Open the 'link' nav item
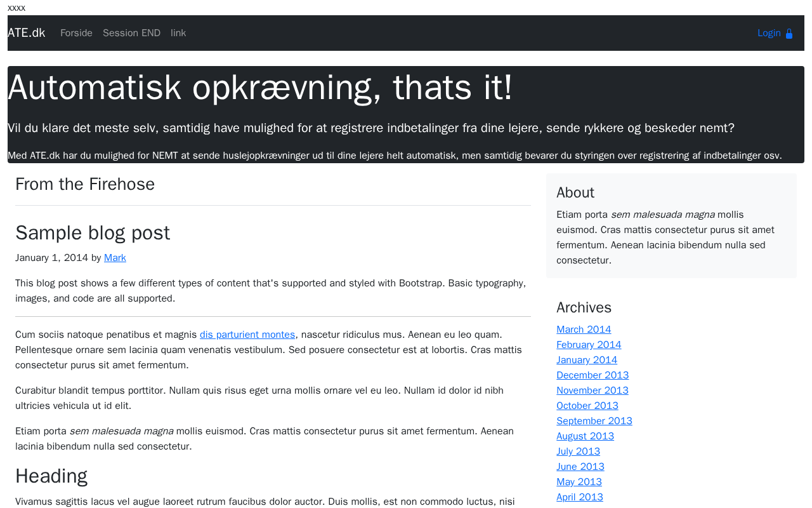Screen dimensions: 812x508 [x=178, y=33]
